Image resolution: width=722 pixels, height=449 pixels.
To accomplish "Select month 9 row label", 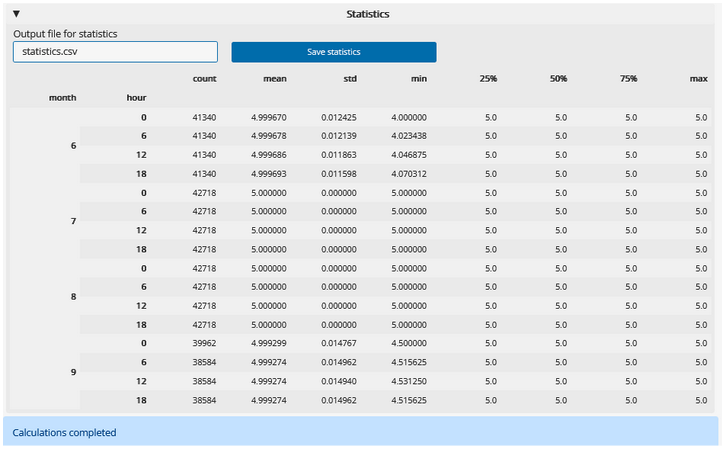I will [73, 372].
